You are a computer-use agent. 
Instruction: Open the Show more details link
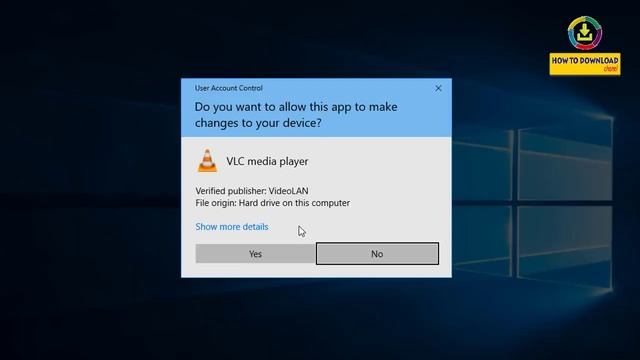[232, 227]
